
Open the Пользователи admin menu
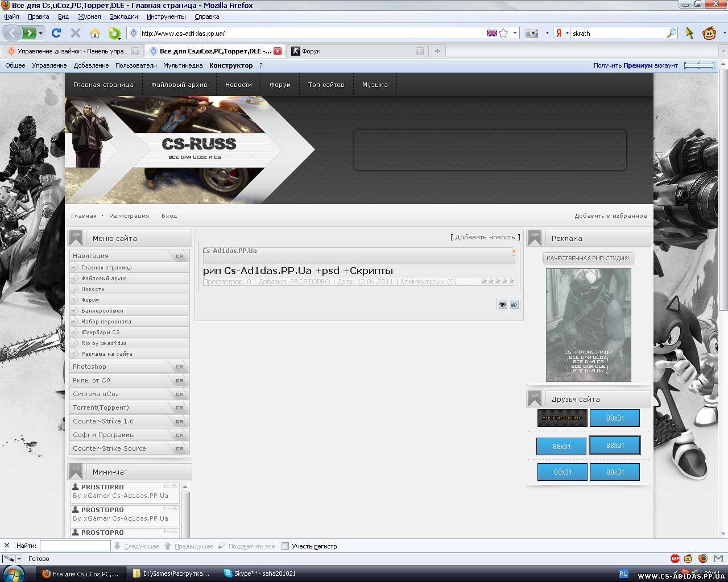pyautogui.click(x=136, y=65)
